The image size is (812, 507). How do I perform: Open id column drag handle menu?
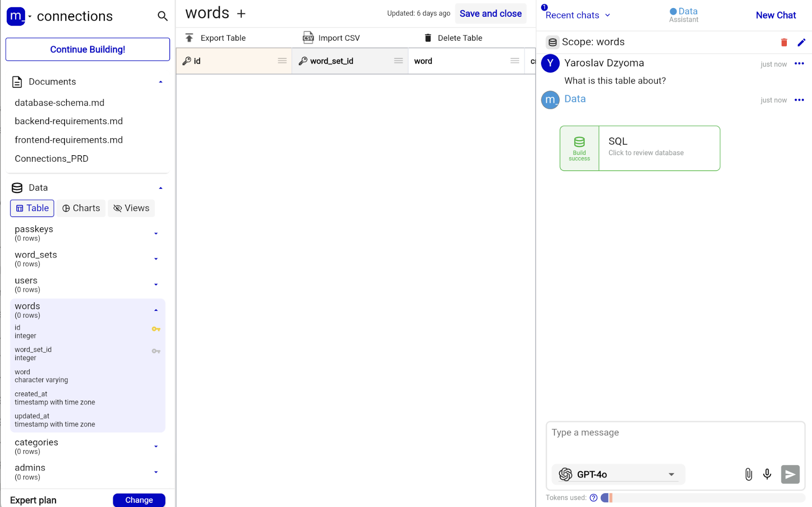282,61
